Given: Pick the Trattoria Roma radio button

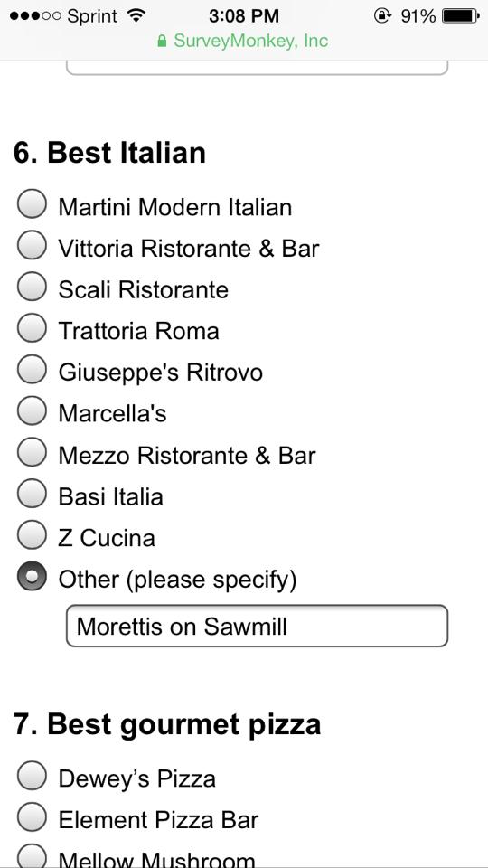Looking at the screenshot, I should click(x=32, y=328).
